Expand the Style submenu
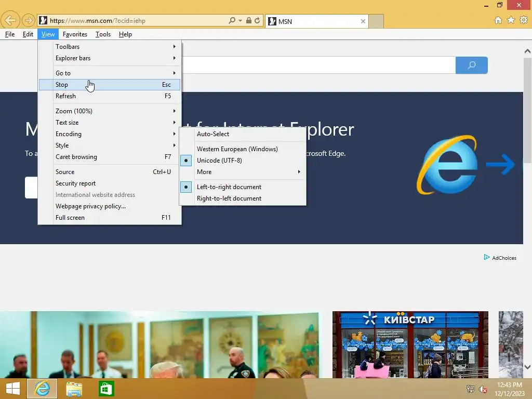Screen dimensions: 532x399 [110, 145]
